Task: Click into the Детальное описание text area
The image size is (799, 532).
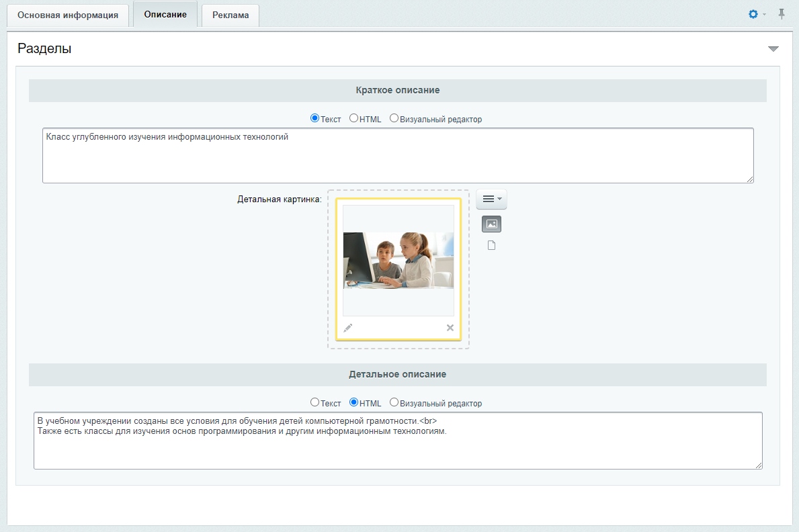Action: 398,441
